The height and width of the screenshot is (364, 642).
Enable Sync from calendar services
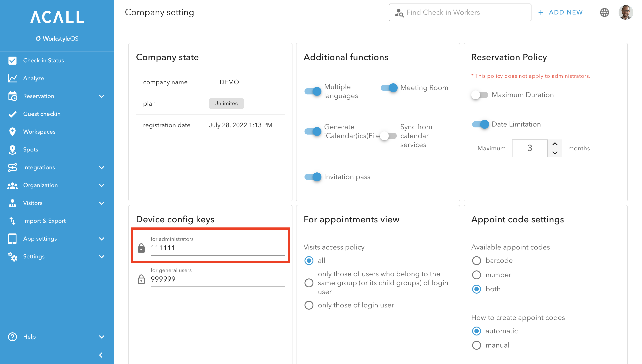388,136
